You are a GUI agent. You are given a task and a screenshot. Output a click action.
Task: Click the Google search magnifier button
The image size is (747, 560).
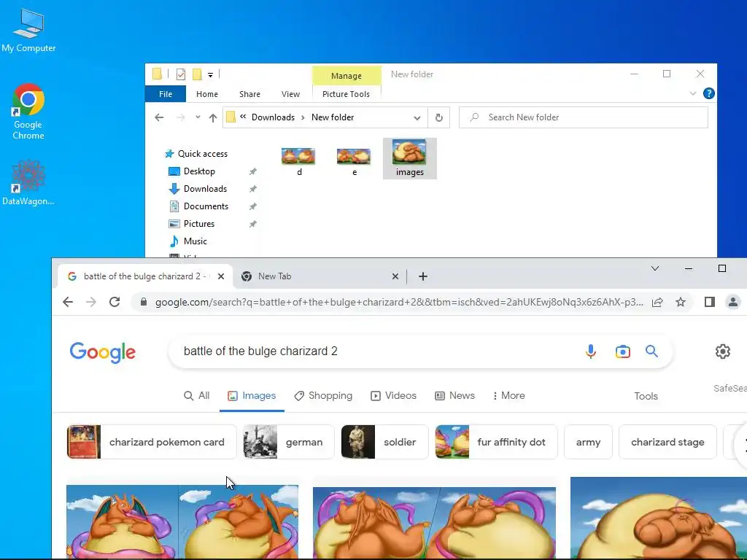(x=651, y=351)
